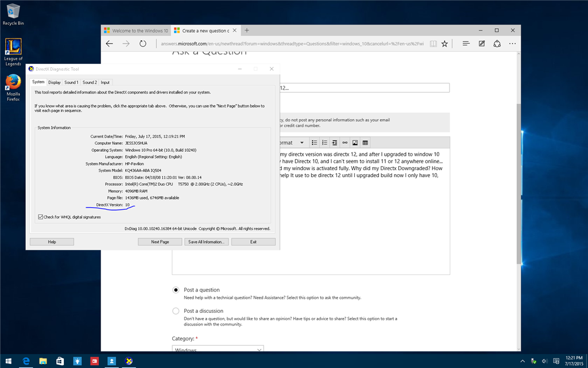
Task: Toggle reading view in Edge
Action: tap(433, 44)
